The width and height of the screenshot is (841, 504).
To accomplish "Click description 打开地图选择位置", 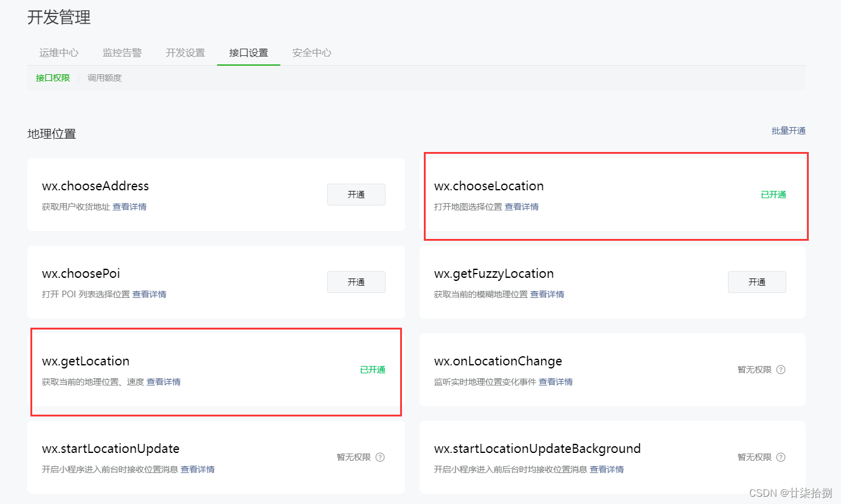I will click(468, 207).
